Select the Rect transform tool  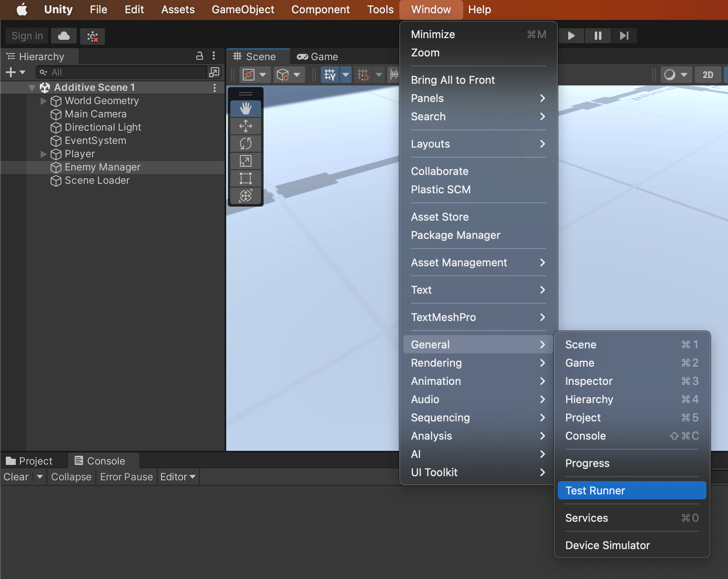pyautogui.click(x=245, y=178)
